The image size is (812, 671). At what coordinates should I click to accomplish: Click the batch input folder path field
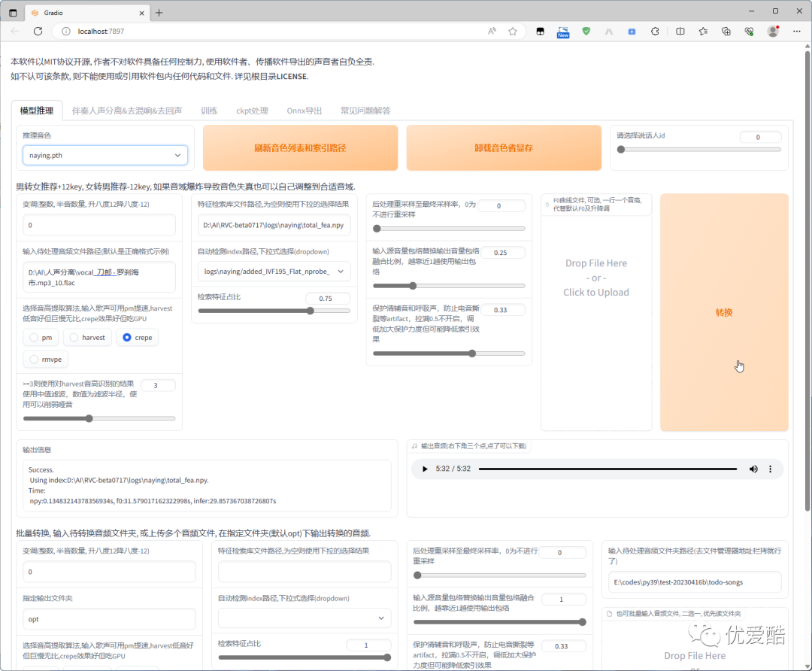[695, 582]
